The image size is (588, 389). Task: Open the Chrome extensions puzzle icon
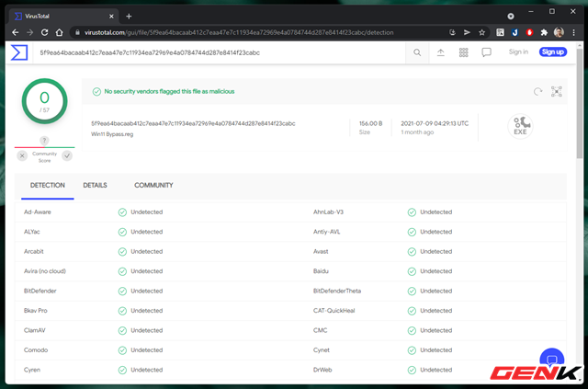[x=544, y=33]
